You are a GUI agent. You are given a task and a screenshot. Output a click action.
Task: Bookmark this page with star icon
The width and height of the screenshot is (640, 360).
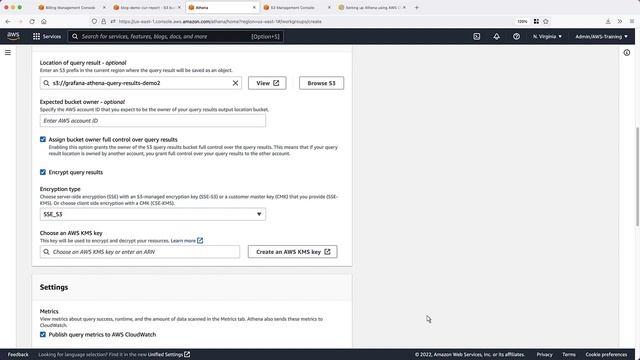tap(546, 21)
